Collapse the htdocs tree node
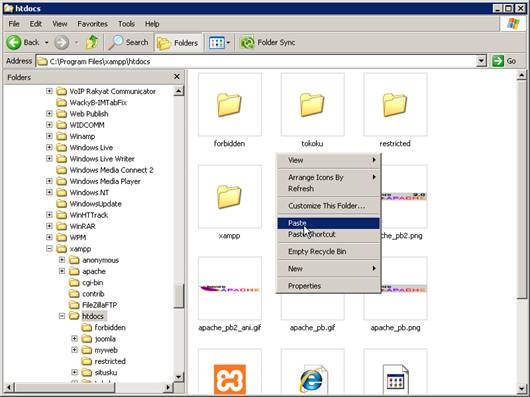 point(62,316)
